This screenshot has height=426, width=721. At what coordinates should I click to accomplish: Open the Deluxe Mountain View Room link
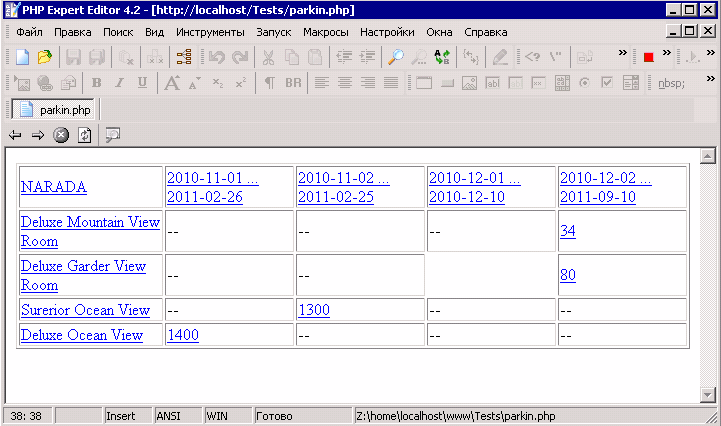(90, 231)
